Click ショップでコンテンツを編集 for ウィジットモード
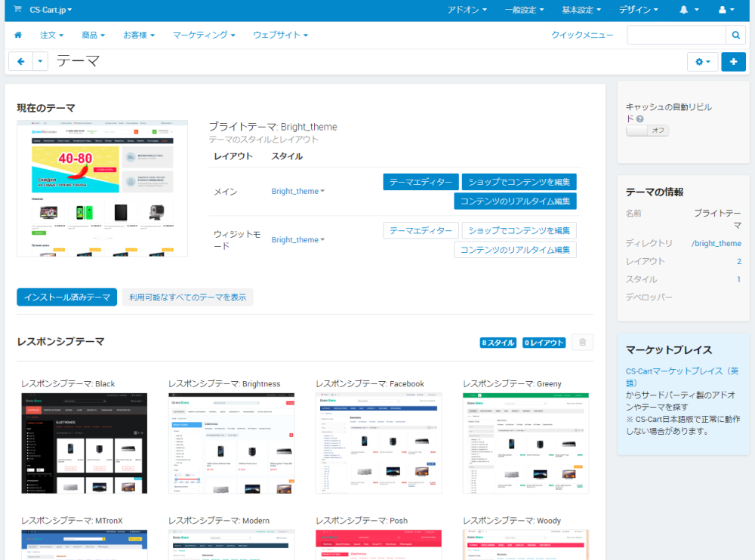Viewport: 755px width, 560px height. (519, 231)
